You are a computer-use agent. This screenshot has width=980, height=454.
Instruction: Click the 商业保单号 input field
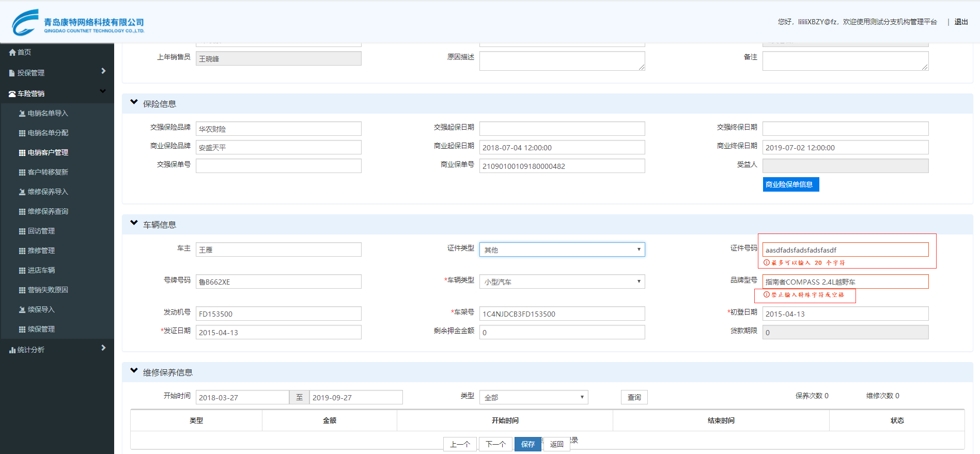(x=562, y=166)
